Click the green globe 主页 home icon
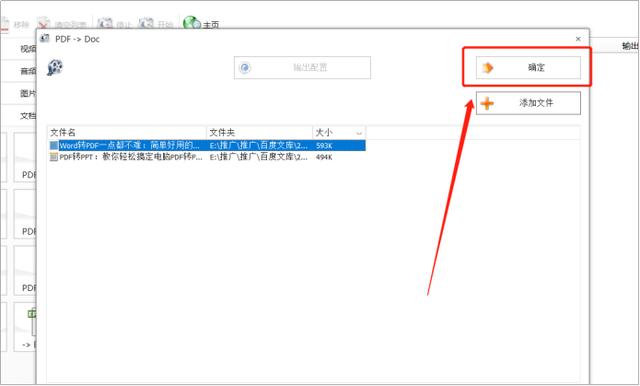The height and width of the screenshot is (386, 640). [x=191, y=23]
